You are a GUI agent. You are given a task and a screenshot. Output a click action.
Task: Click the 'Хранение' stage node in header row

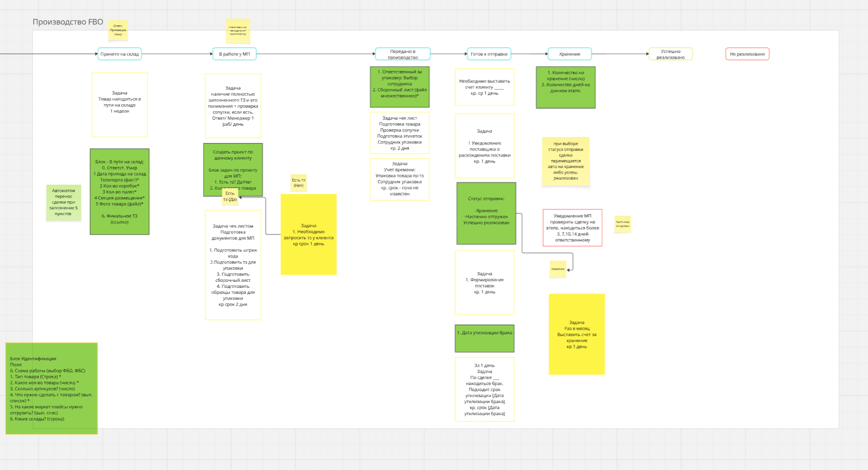(570, 54)
